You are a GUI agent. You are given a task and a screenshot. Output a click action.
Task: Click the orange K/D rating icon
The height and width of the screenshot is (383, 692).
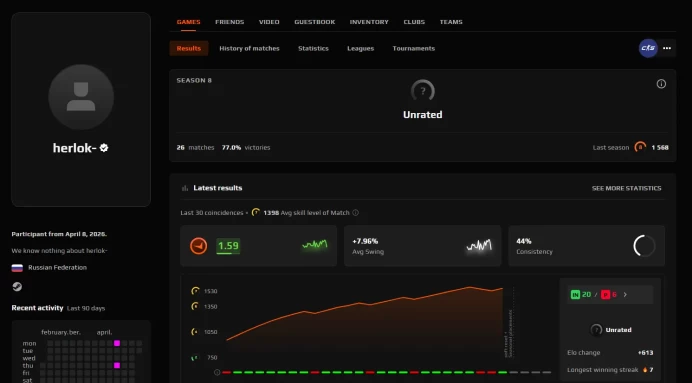coord(199,246)
